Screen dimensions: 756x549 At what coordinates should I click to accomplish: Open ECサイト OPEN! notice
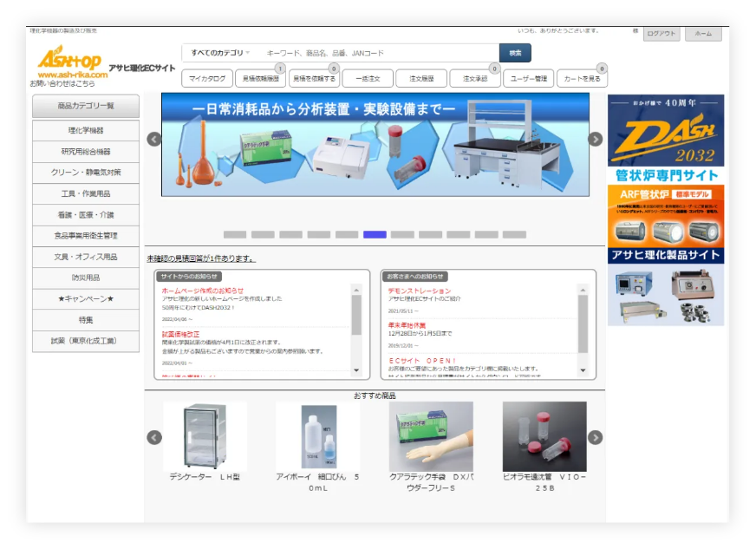422,361
